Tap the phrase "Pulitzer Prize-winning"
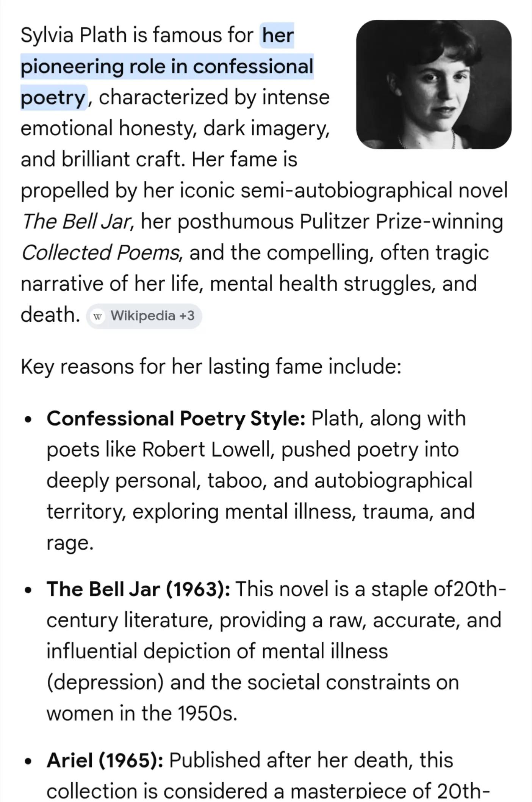This screenshot has height=802, width=532. (x=401, y=221)
